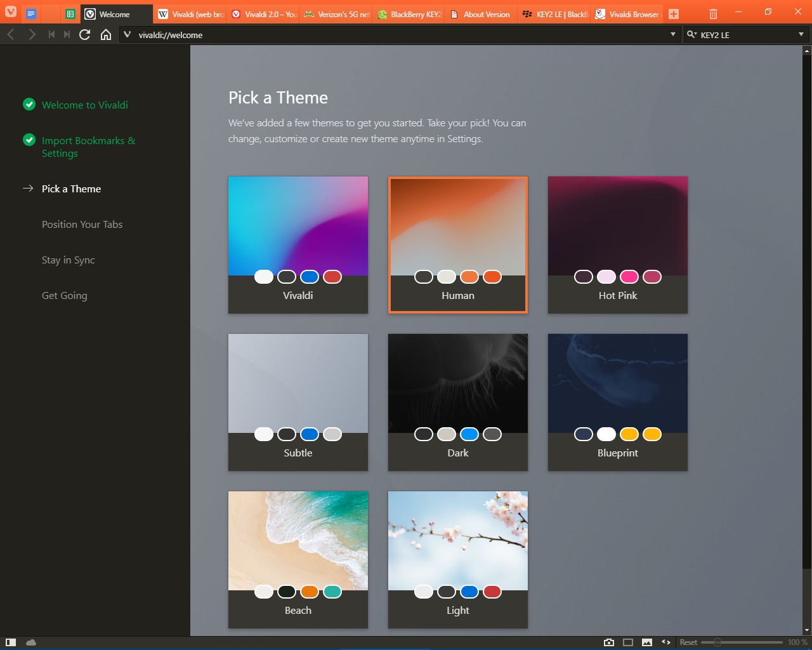Toggle the side panel from status bar
Screen dimensions: 812x650
click(x=11, y=642)
